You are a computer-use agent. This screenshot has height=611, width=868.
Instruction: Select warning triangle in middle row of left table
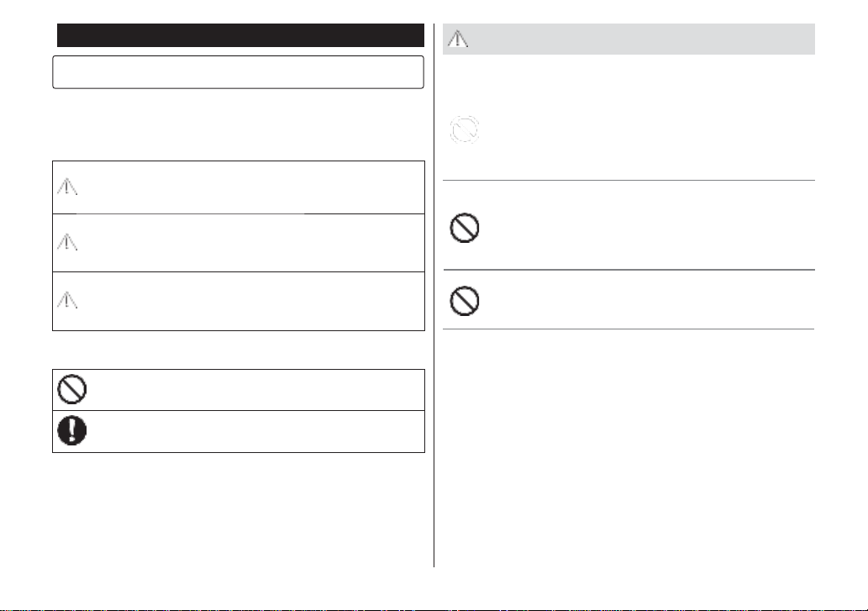67,242
